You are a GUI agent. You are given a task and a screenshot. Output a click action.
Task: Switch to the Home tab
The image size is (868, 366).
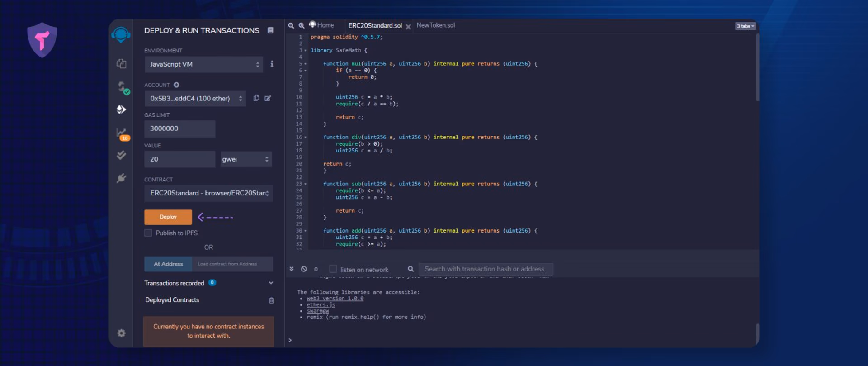(x=322, y=25)
